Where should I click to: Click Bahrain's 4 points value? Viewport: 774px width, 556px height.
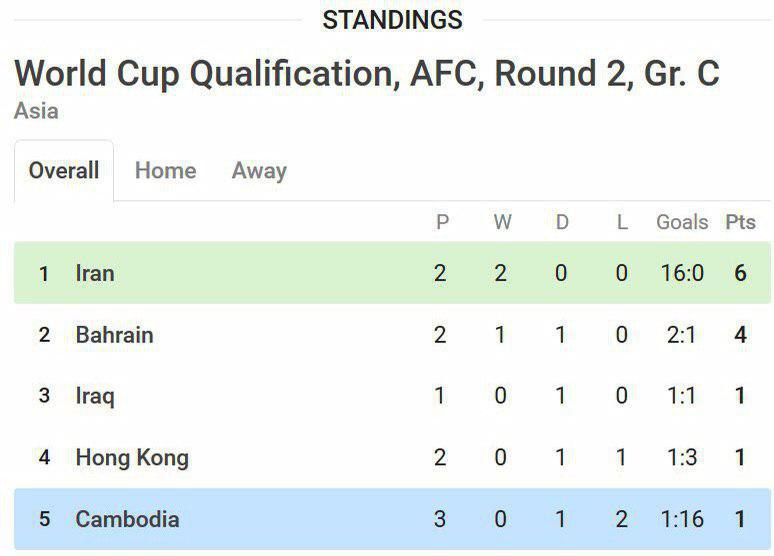740,334
